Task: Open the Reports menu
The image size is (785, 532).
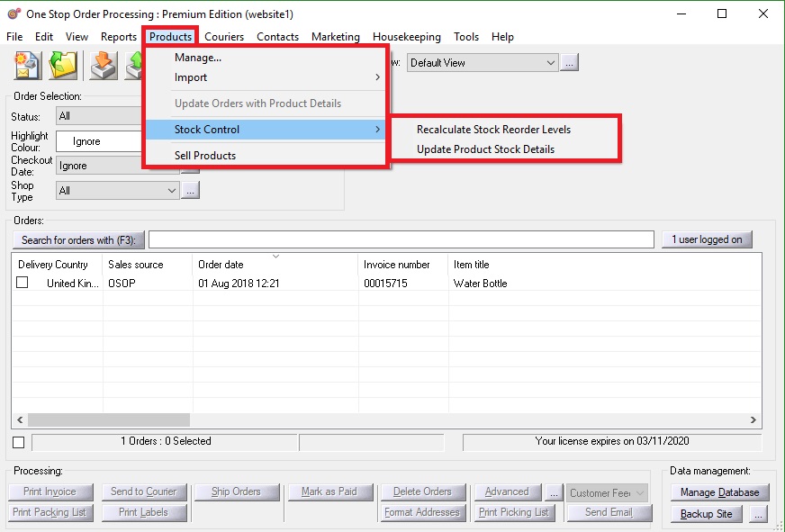Action: [x=119, y=37]
